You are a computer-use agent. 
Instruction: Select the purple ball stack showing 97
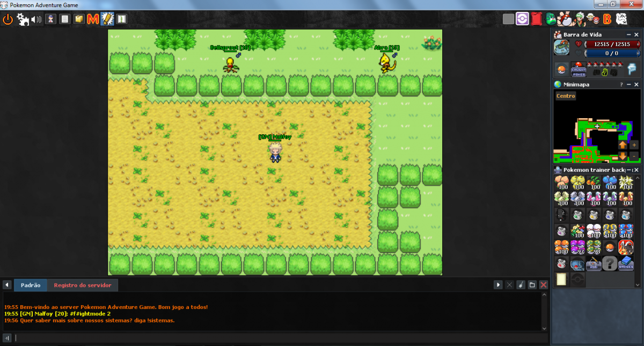(x=578, y=248)
